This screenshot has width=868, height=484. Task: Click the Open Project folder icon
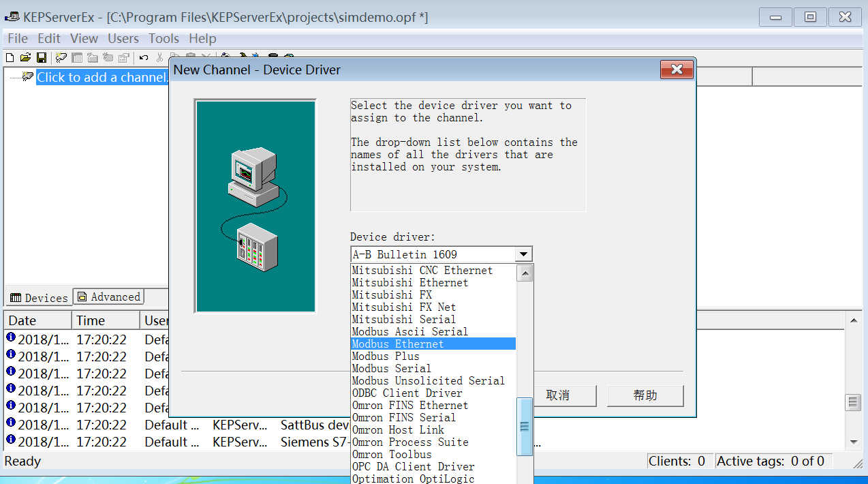click(25, 58)
